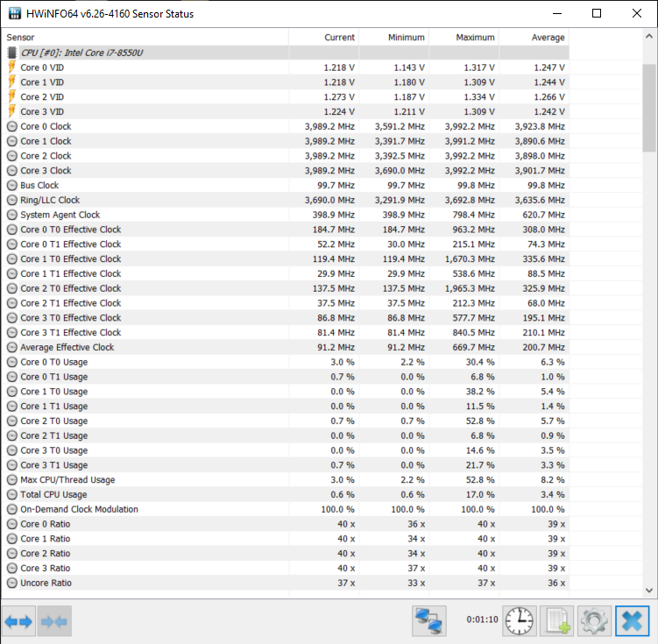The height and width of the screenshot is (644, 658).
Task: Close sensor window with blue X button
Action: pos(632,621)
